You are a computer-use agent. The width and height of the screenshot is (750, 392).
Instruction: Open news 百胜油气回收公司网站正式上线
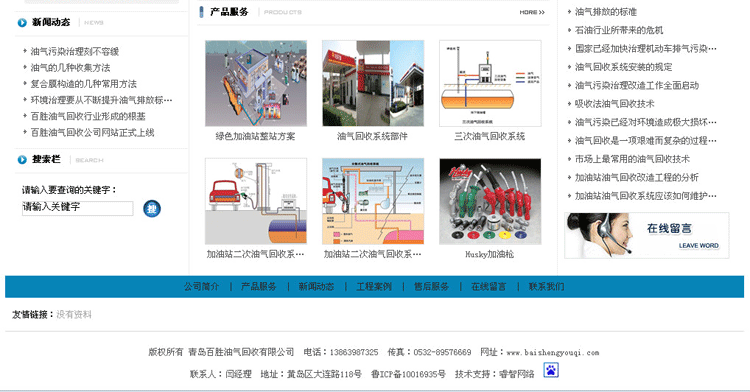pyautogui.click(x=92, y=132)
